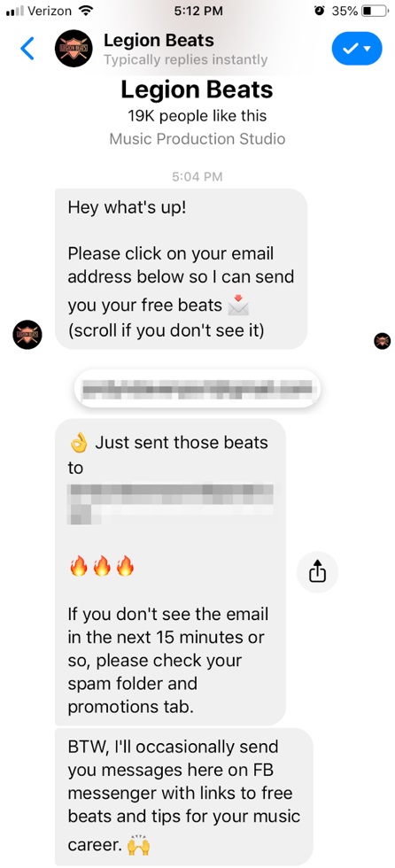Tap the blurred email text inside message

170,504
